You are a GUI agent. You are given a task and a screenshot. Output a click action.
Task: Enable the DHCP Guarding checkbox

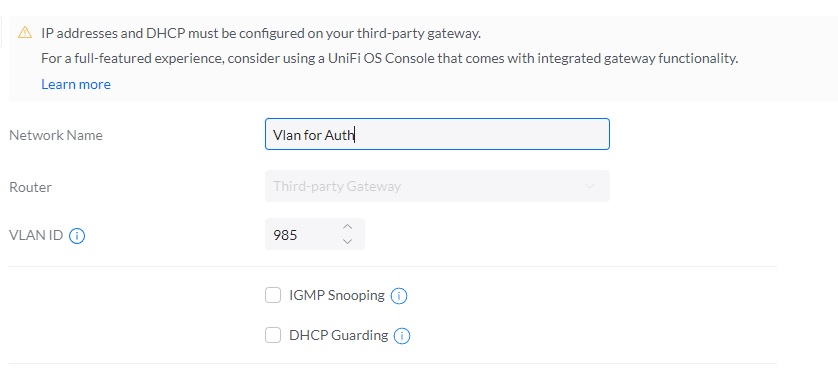pos(273,335)
